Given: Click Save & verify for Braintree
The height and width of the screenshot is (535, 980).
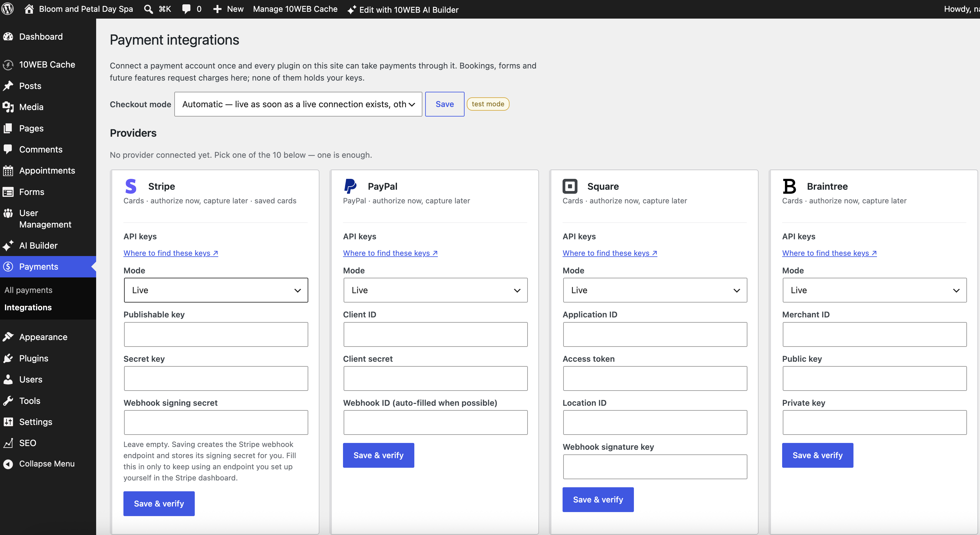Looking at the screenshot, I should 817,455.
